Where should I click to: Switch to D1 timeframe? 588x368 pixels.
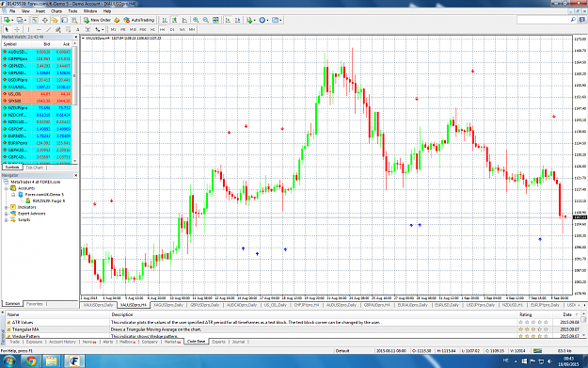(172, 29)
